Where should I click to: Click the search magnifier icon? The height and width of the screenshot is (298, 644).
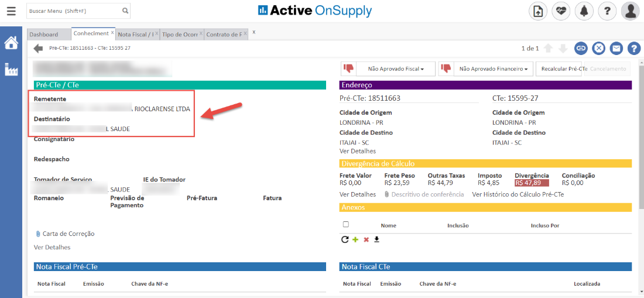[x=125, y=11]
